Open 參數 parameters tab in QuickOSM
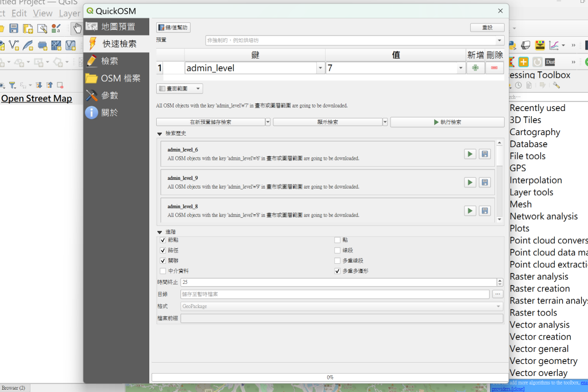 [116, 95]
